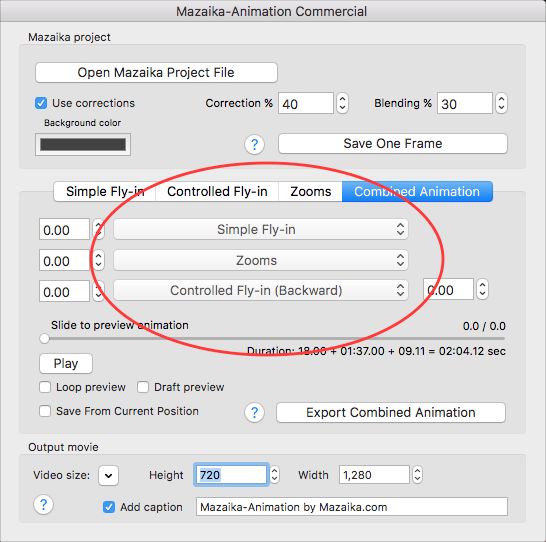Click the Blending % input field
Image resolution: width=546 pixels, height=542 pixels.
tap(465, 103)
